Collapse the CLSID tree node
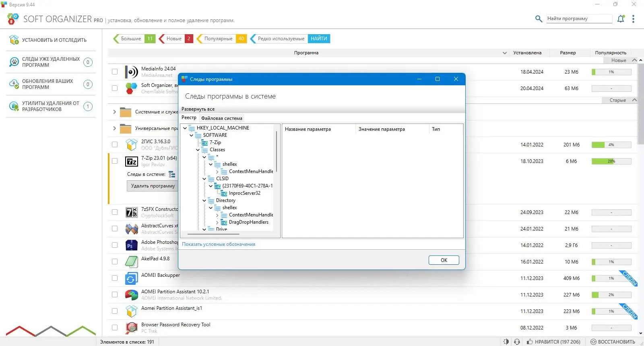This screenshot has height=346, width=644. (x=204, y=179)
